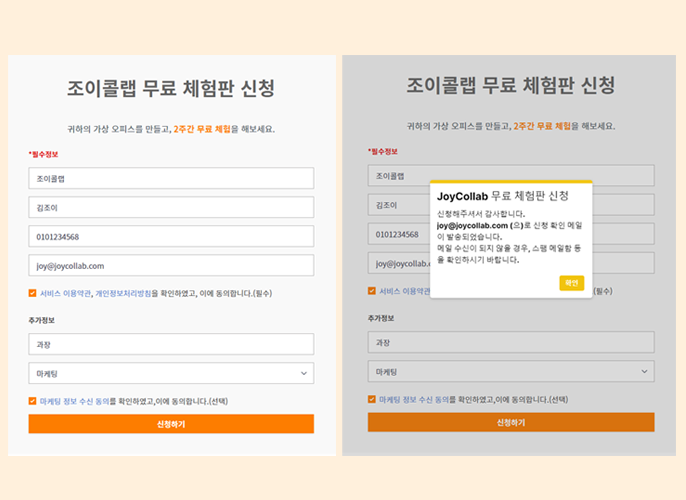Click job title field 과장 in right form
The image size is (686, 500).
[511, 342]
